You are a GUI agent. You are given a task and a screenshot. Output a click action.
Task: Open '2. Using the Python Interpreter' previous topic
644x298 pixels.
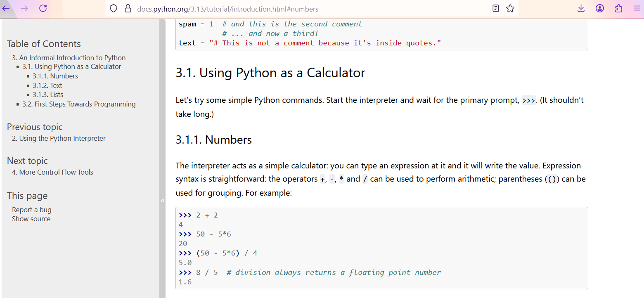(59, 138)
